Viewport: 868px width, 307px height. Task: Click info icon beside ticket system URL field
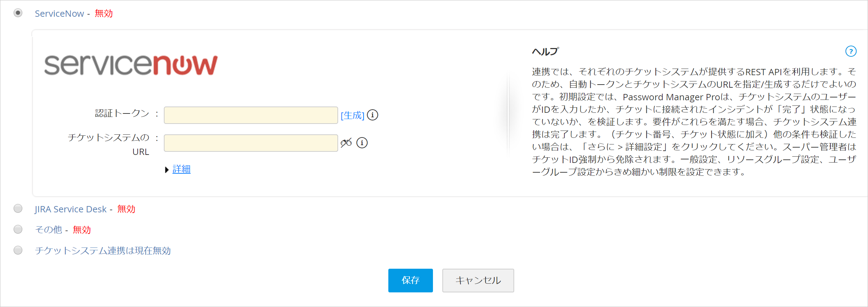pyautogui.click(x=362, y=143)
